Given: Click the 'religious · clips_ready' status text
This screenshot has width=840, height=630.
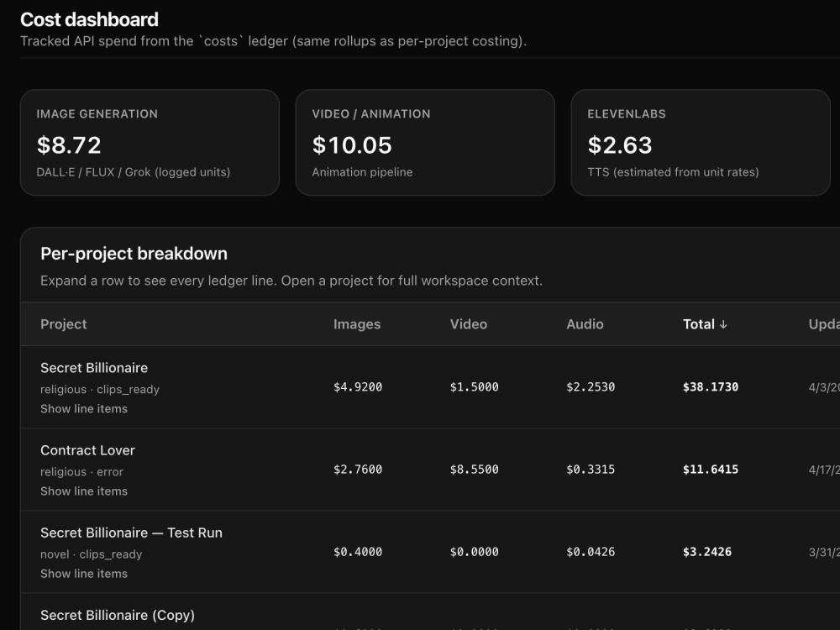Looking at the screenshot, I should click(x=100, y=390).
